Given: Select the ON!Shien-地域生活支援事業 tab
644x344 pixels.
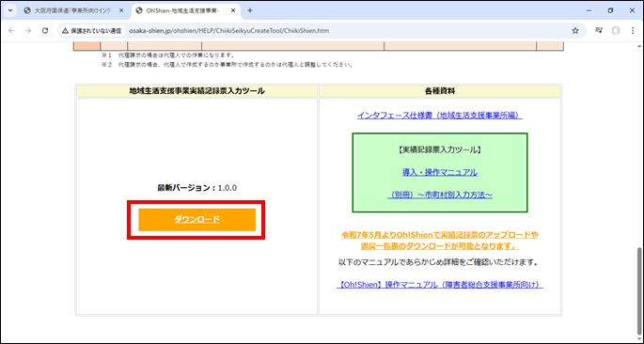Looking at the screenshot, I should pos(185,11).
